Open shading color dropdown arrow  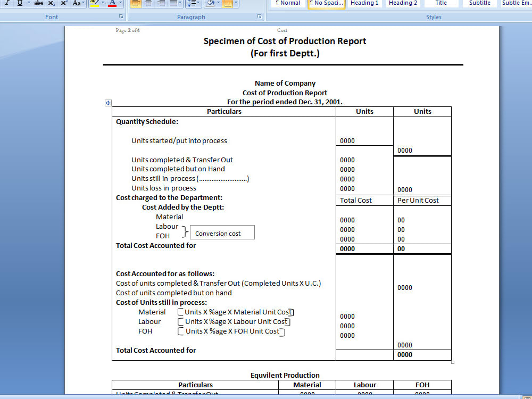click(218, 3)
